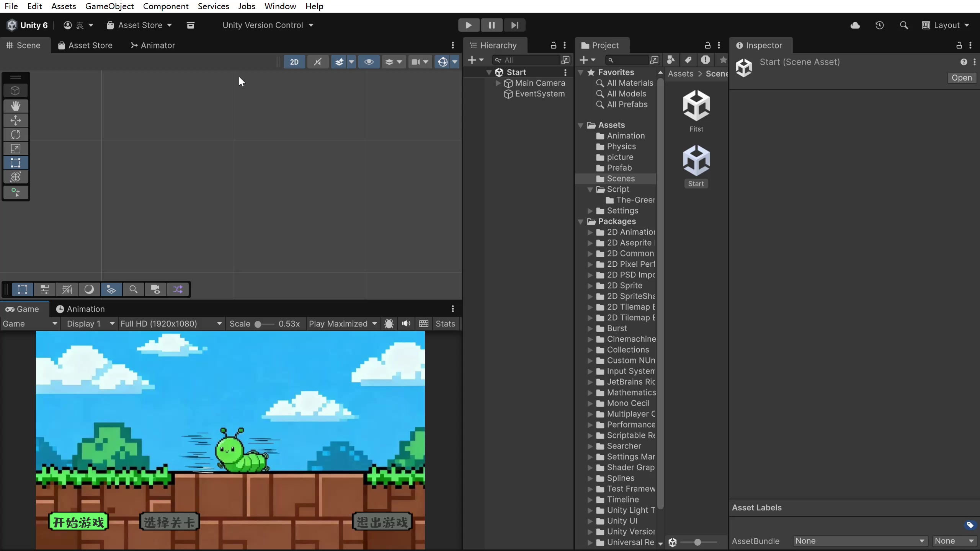Screen dimensions: 980x551
Task: Open the GameObject menu
Action: 109,6
